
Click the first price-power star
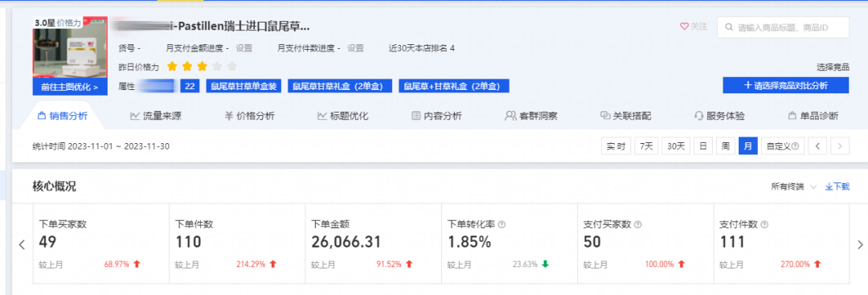coord(172,67)
